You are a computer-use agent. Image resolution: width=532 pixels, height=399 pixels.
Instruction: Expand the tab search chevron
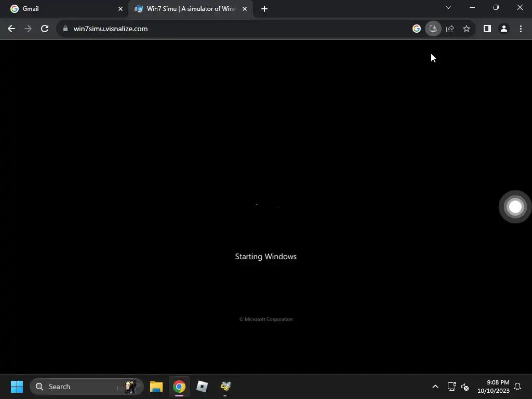click(x=448, y=7)
